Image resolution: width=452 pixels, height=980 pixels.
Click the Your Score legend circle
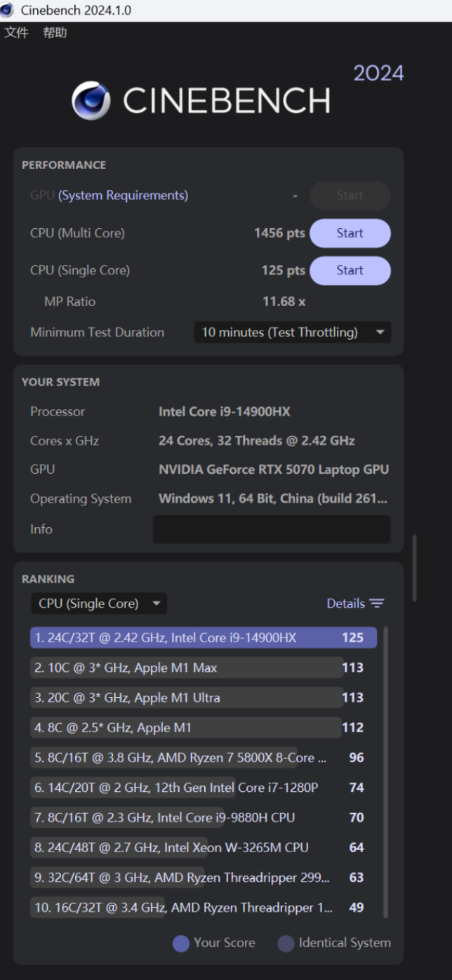(x=181, y=943)
